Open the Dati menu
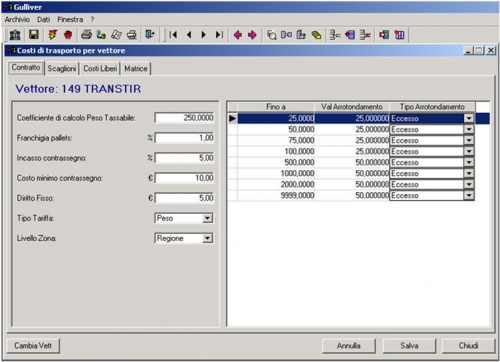Viewport: 500px width, 362px height. (44, 20)
